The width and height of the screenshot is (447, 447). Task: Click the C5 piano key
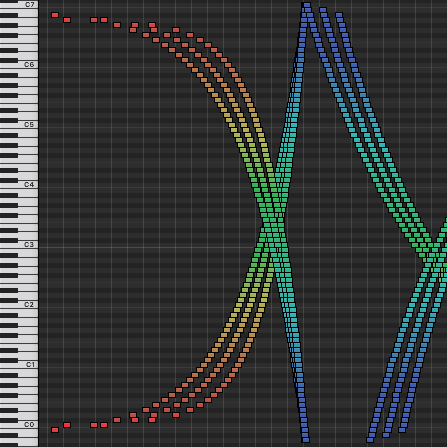[19, 124]
